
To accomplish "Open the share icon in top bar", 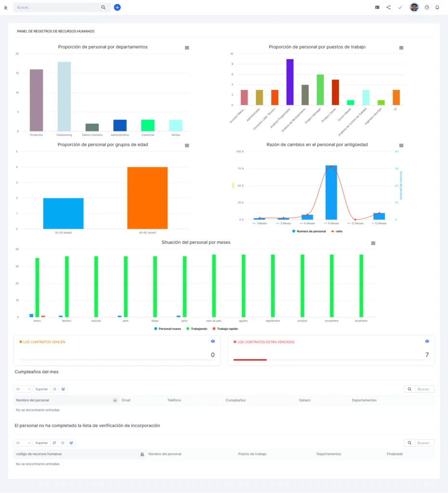I will click(388, 7).
